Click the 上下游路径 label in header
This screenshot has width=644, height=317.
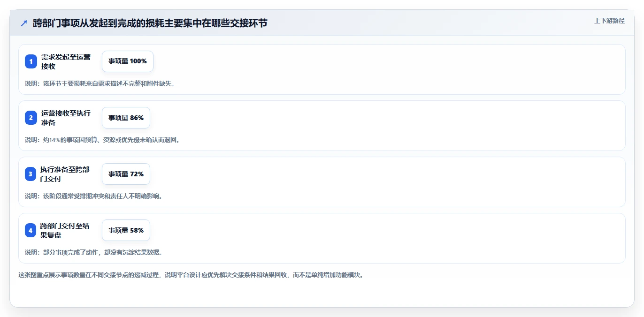(609, 21)
